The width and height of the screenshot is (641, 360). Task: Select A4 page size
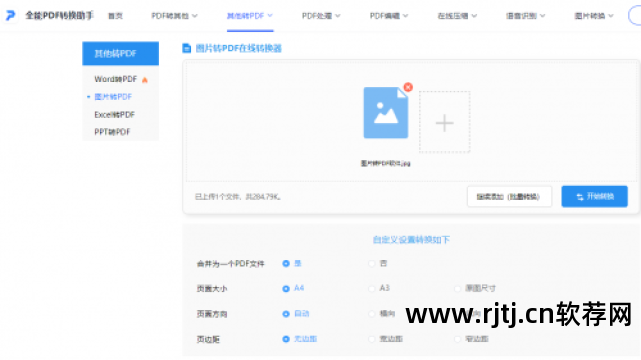293,288
